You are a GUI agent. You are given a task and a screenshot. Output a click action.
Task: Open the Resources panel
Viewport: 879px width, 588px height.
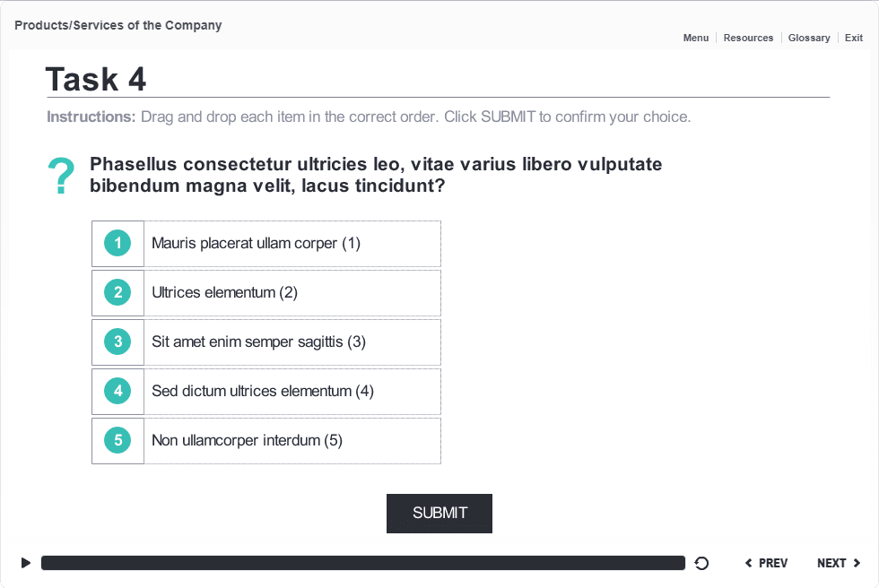748,38
